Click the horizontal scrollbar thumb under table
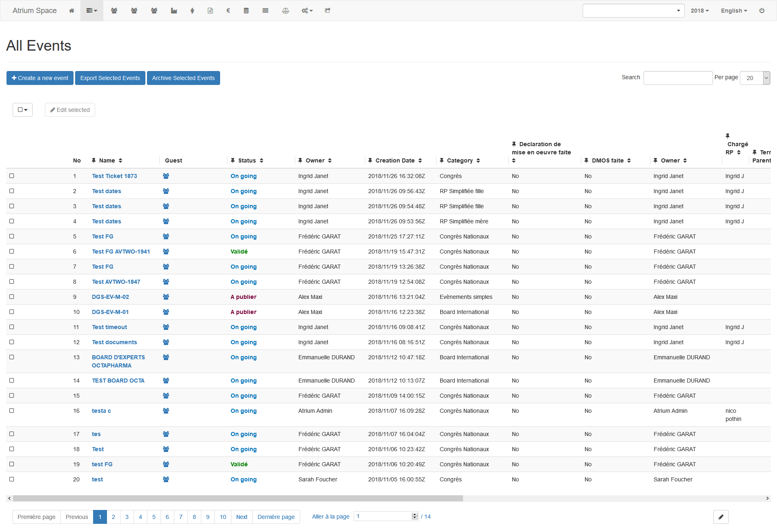The image size is (777, 532). [x=238, y=498]
